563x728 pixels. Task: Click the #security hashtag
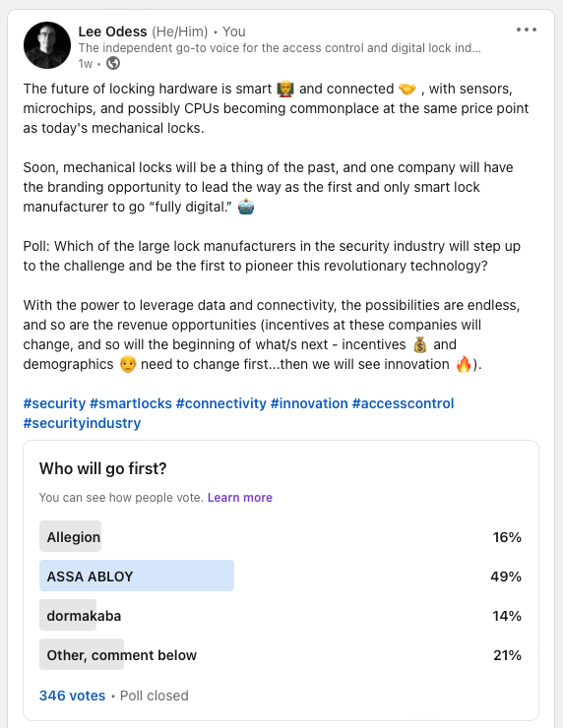(x=54, y=403)
